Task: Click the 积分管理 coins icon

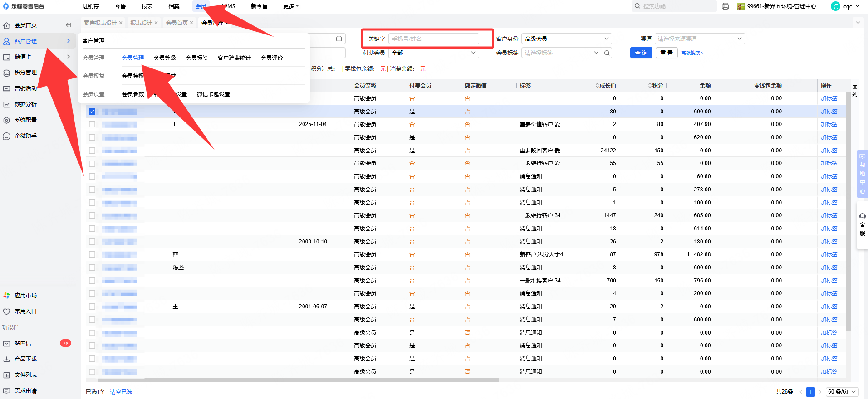Action: 7,73
